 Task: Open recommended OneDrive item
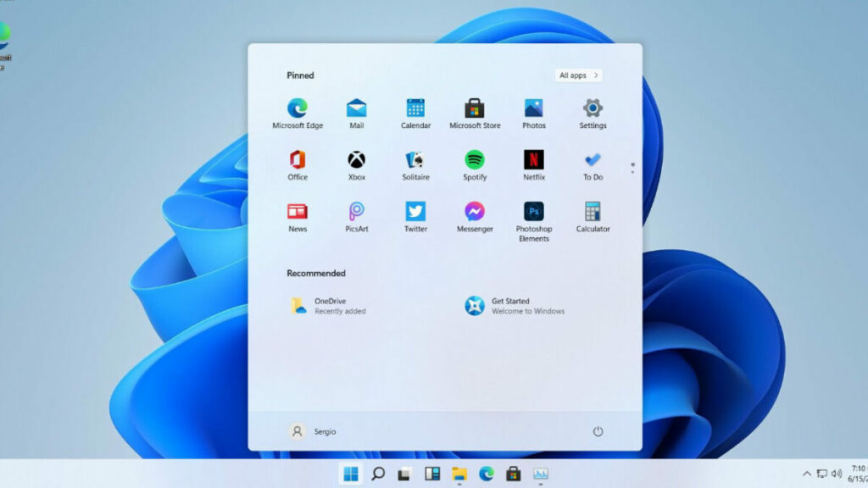(x=331, y=306)
